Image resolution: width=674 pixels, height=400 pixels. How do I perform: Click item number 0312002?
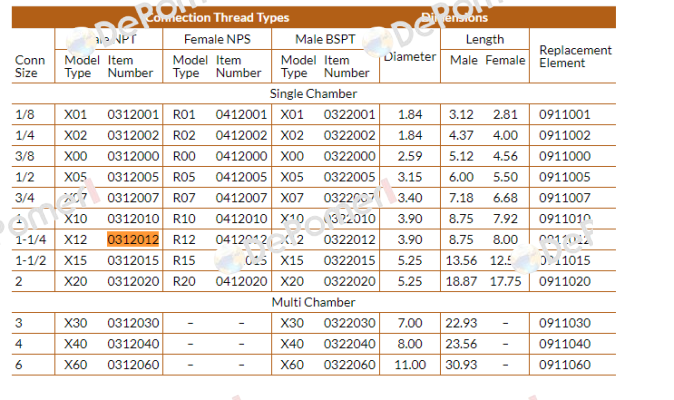[133, 135]
